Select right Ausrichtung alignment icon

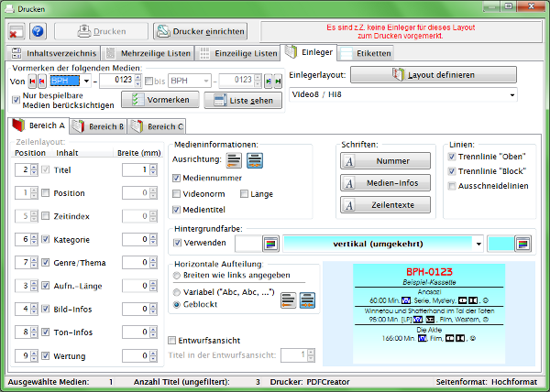point(255,161)
